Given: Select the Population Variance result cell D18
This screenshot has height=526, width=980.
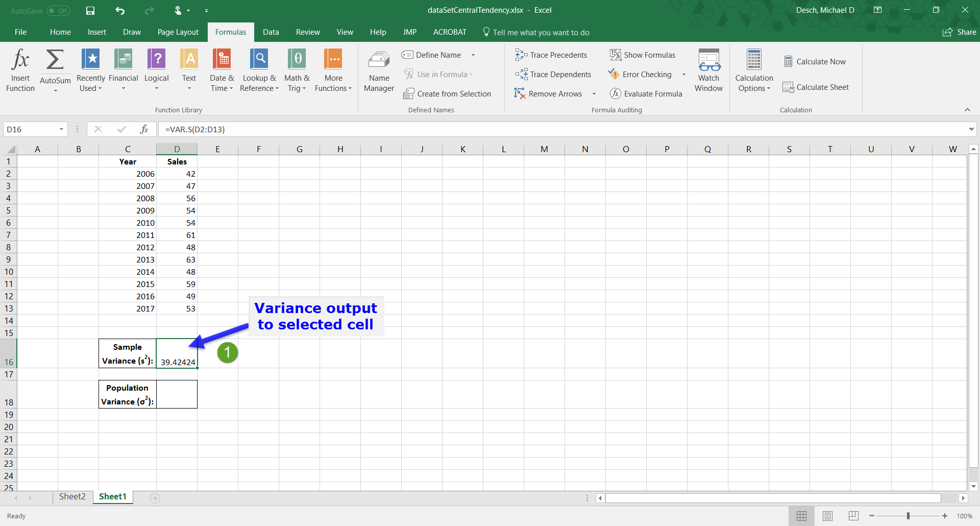Looking at the screenshot, I should point(177,394).
